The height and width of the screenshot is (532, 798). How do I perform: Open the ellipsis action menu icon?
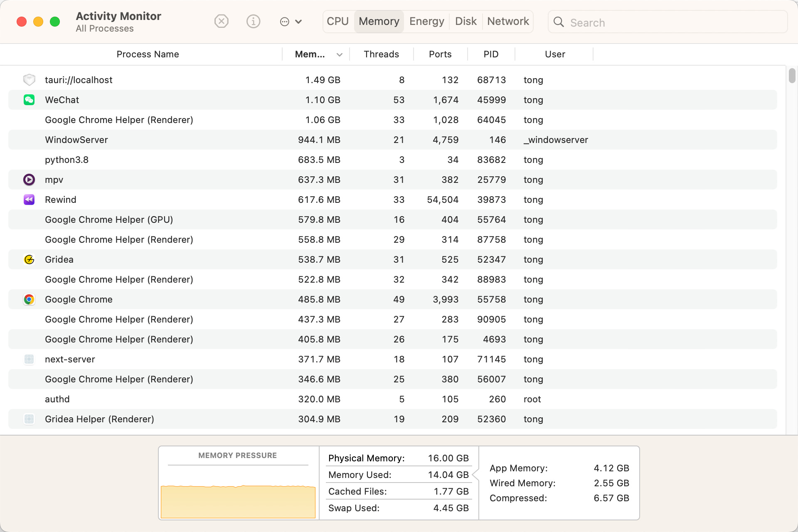[x=285, y=22]
